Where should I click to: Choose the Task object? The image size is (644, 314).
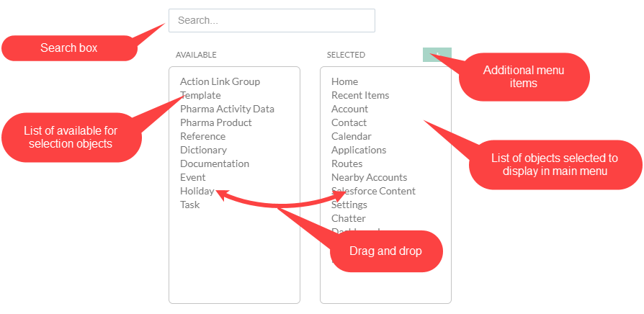point(189,205)
